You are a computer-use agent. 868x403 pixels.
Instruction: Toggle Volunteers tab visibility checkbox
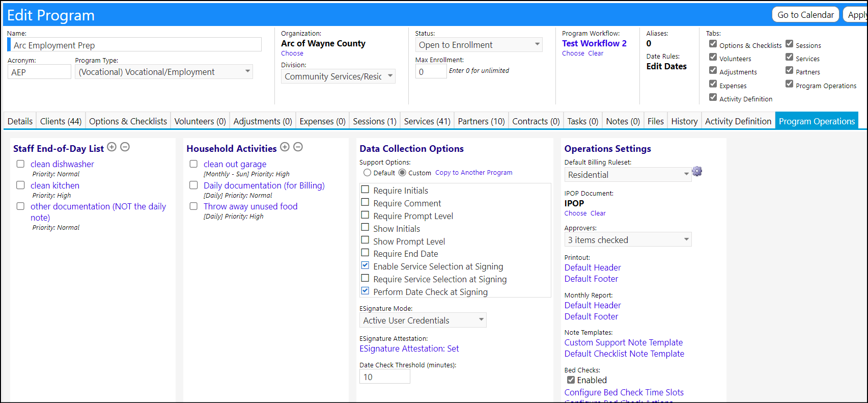[713, 57]
